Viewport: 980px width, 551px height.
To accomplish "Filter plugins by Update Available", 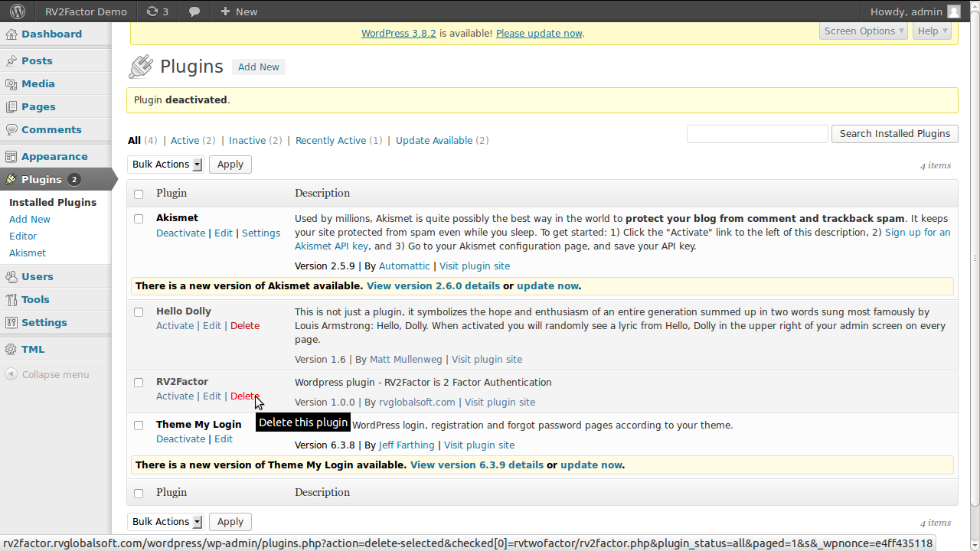I will pos(434,140).
